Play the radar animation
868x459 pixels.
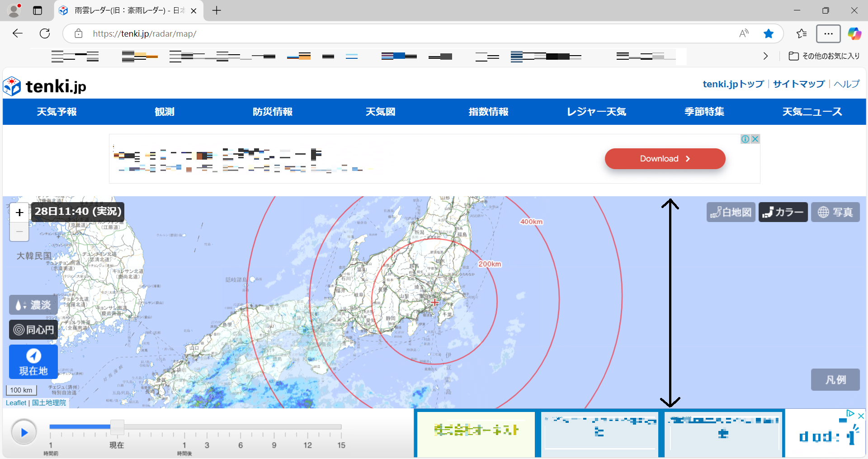pyautogui.click(x=24, y=432)
